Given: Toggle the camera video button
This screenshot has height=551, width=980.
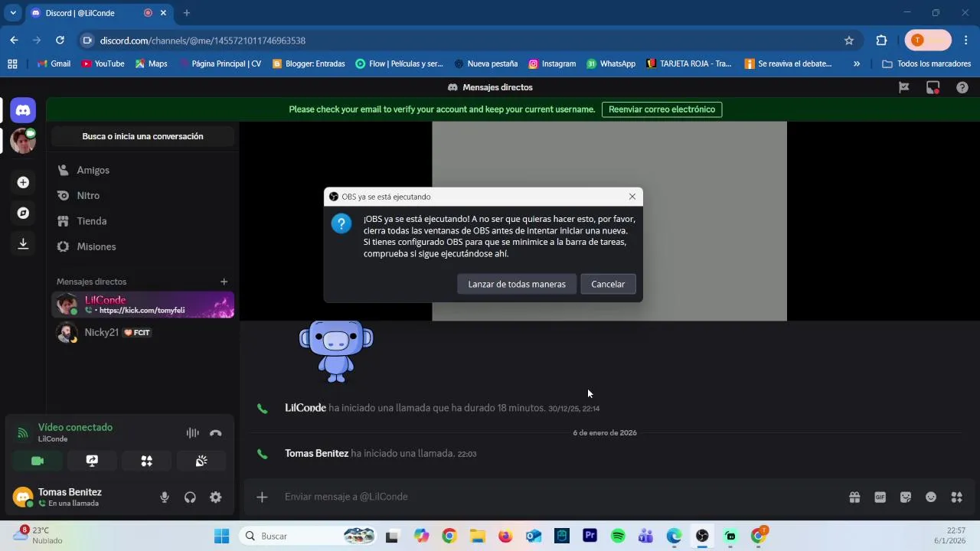Looking at the screenshot, I should pyautogui.click(x=38, y=461).
